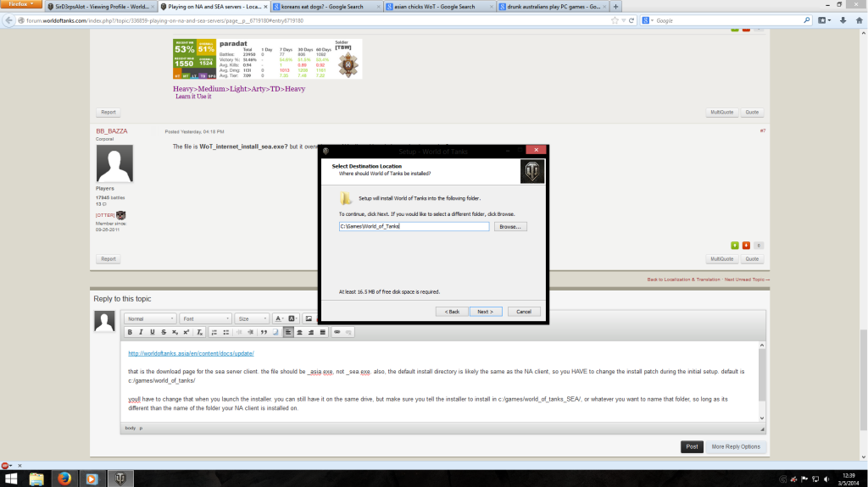Click the volume icon in system tray
This screenshot has width=868, height=487.
point(826,479)
